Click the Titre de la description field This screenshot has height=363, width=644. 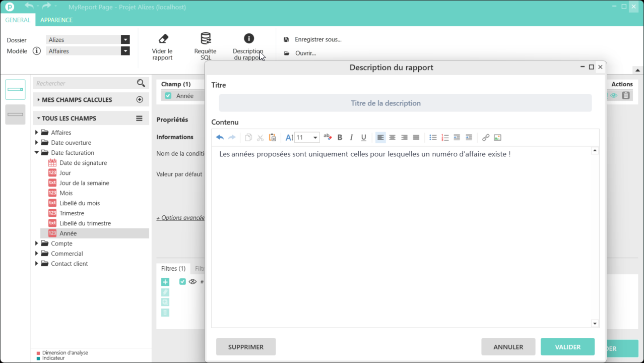pyautogui.click(x=405, y=103)
